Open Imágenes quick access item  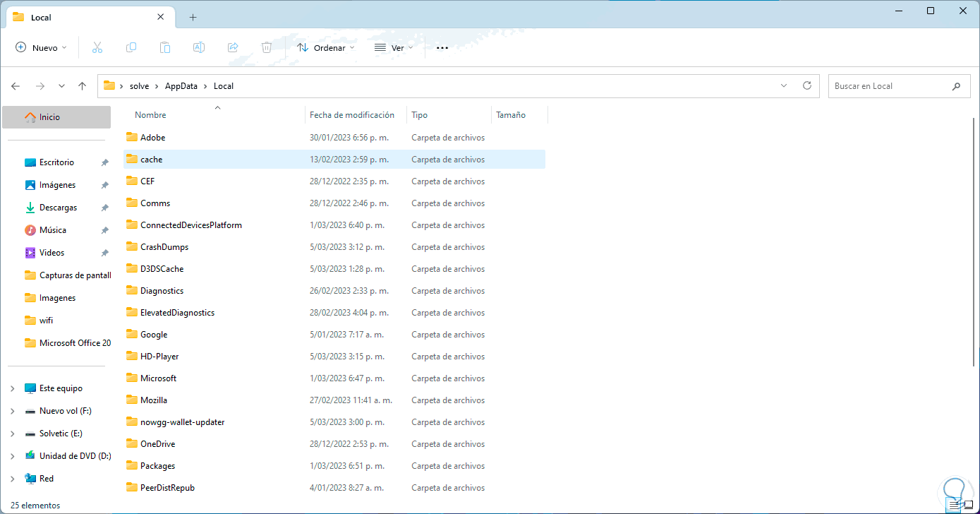[x=56, y=185]
